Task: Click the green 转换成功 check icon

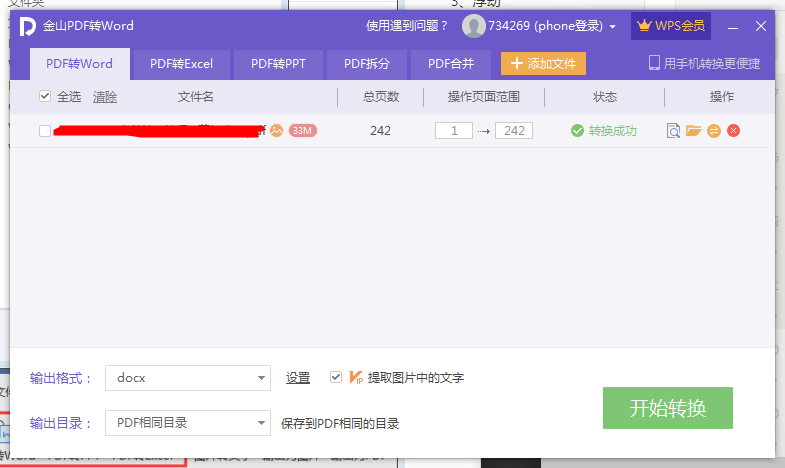Action: (x=577, y=131)
